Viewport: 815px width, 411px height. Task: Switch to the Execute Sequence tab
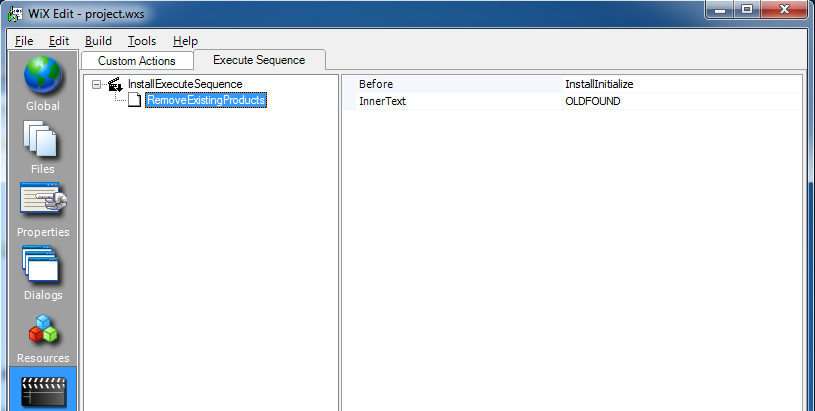[x=259, y=60]
